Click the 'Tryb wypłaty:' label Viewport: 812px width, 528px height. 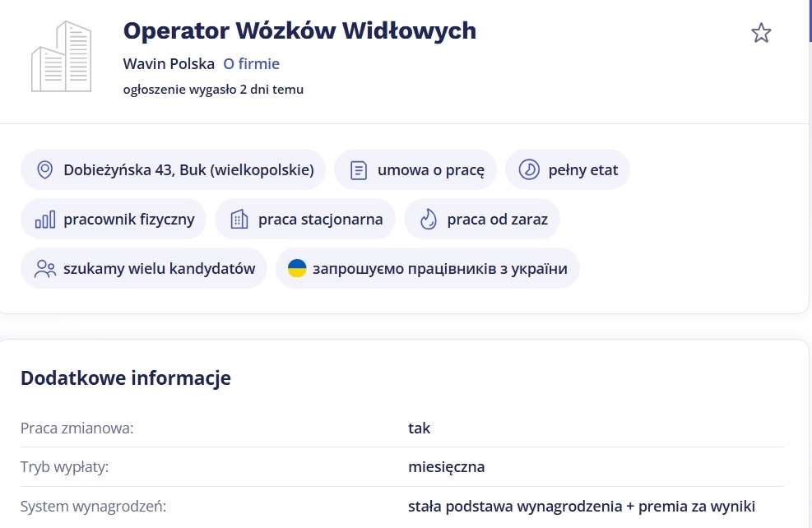tap(65, 467)
